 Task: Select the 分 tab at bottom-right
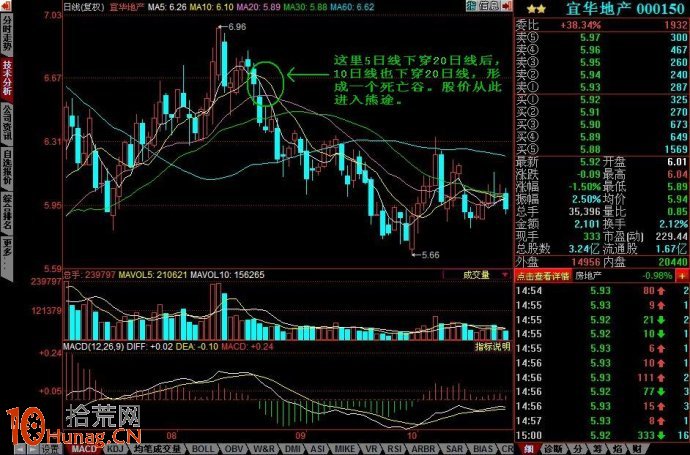(x=578, y=449)
